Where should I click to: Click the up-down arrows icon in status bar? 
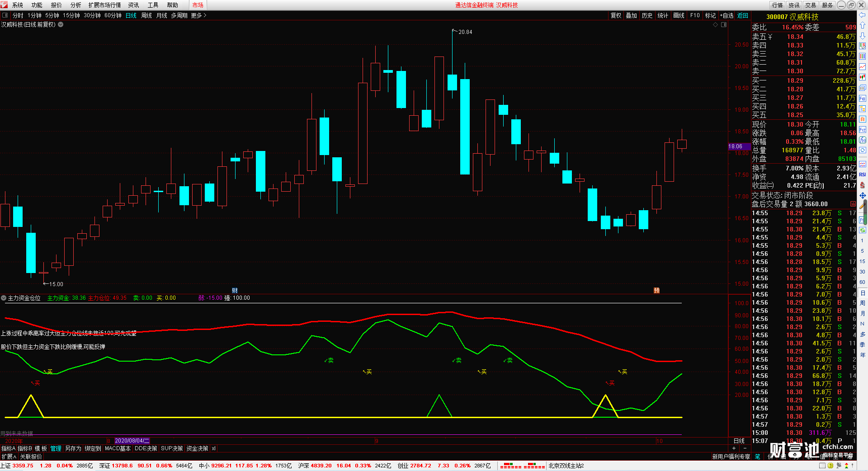[846, 466]
